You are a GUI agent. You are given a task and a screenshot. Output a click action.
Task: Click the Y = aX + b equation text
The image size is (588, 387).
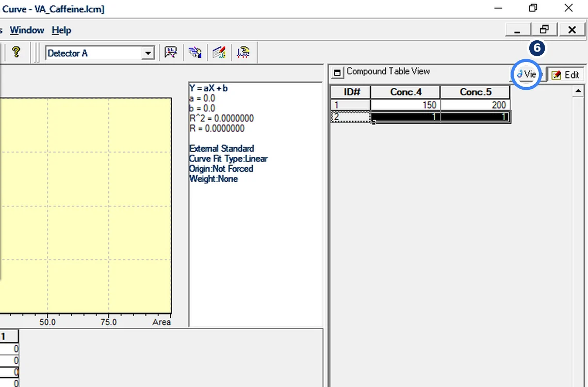coord(208,88)
